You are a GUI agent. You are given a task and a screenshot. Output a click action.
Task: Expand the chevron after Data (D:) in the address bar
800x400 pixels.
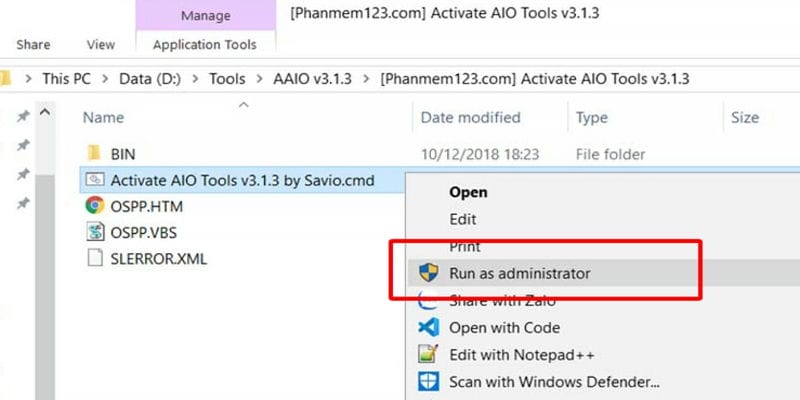pos(197,79)
